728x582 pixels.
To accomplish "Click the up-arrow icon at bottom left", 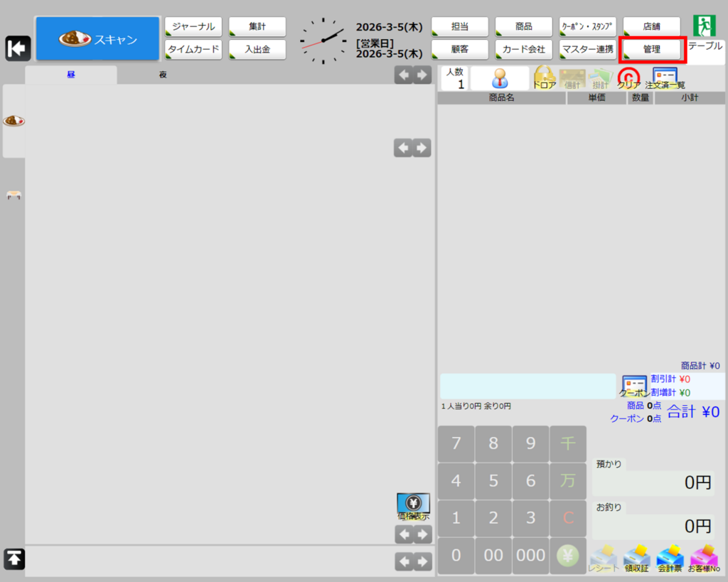I will pos(14,559).
